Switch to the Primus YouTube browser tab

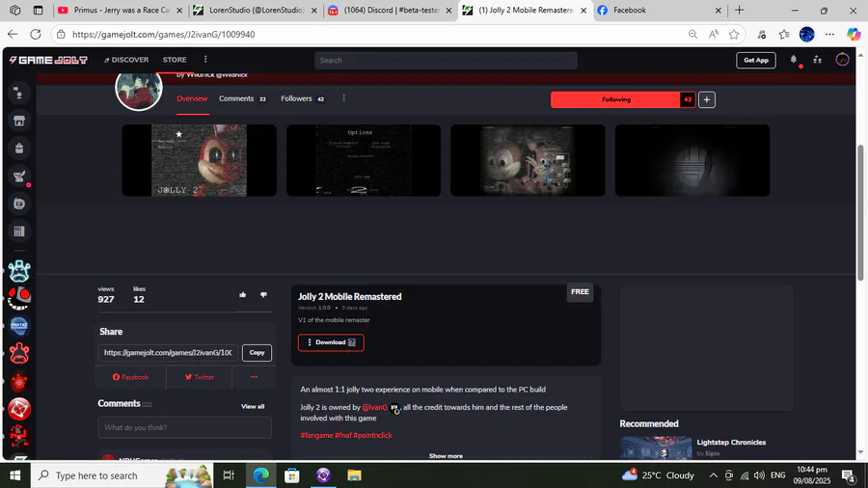pyautogui.click(x=121, y=10)
